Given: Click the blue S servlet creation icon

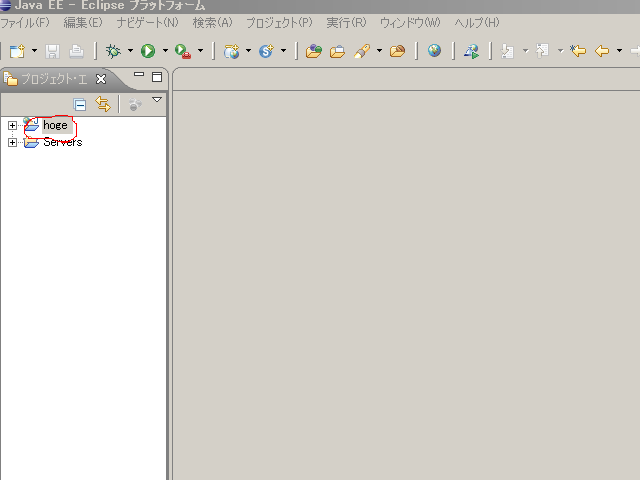Looking at the screenshot, I should coord(266,51).
